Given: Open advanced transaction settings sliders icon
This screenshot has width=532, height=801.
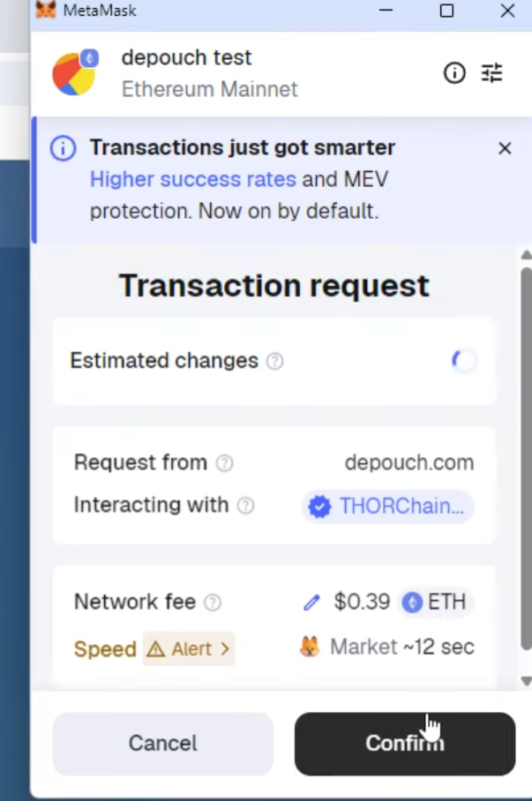Looking at the screenshot, I should pyautogui.click(x=492, y=73).
